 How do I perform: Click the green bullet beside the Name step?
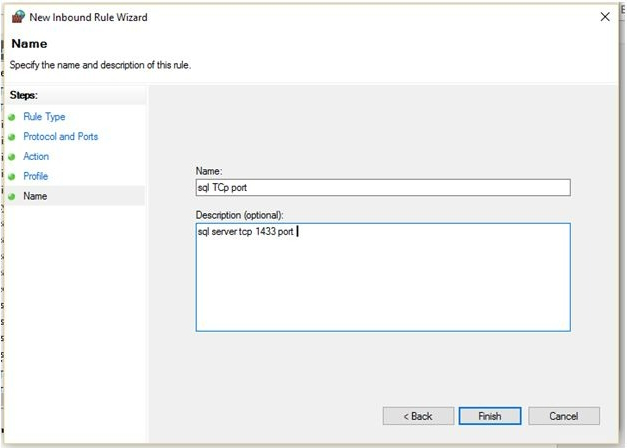tap(12, 197)
